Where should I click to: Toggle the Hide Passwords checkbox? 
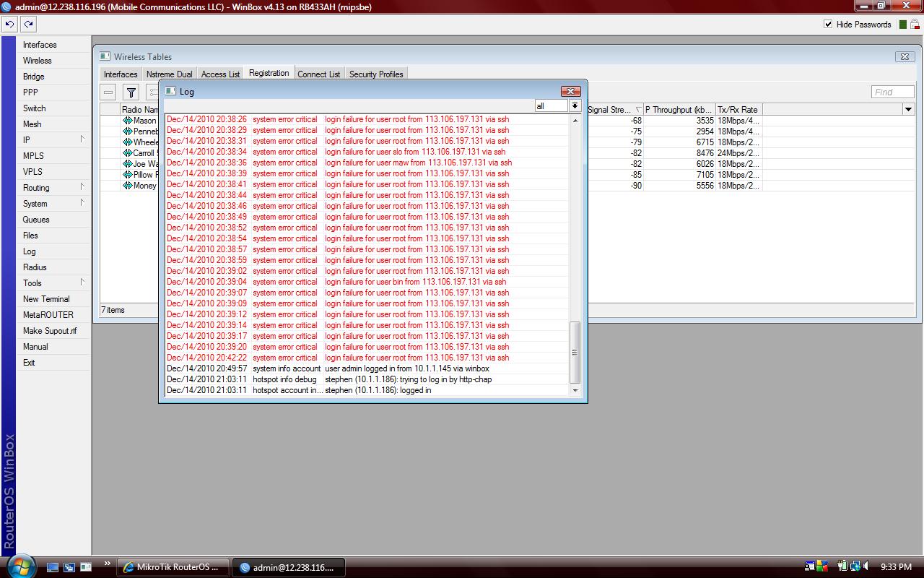click(827, 24)
